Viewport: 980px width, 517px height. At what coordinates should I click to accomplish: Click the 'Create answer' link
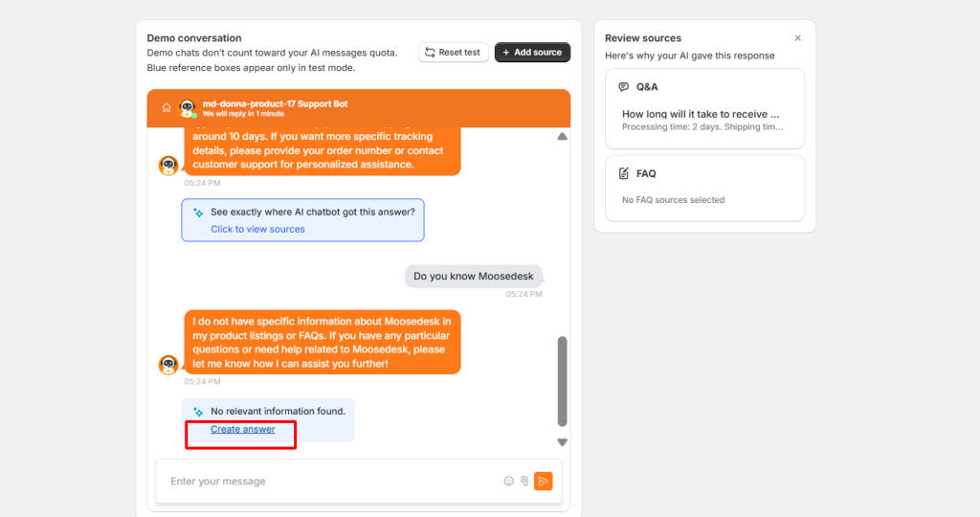coord(243,430)
